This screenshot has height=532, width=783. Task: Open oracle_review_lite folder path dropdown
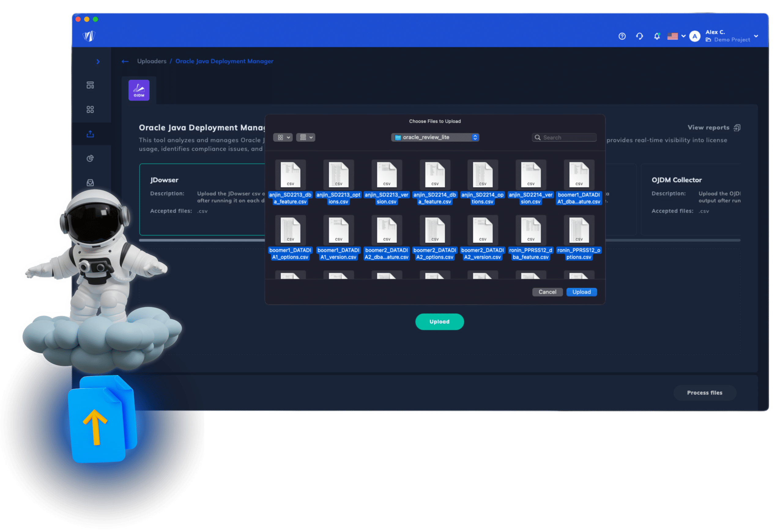435,137
